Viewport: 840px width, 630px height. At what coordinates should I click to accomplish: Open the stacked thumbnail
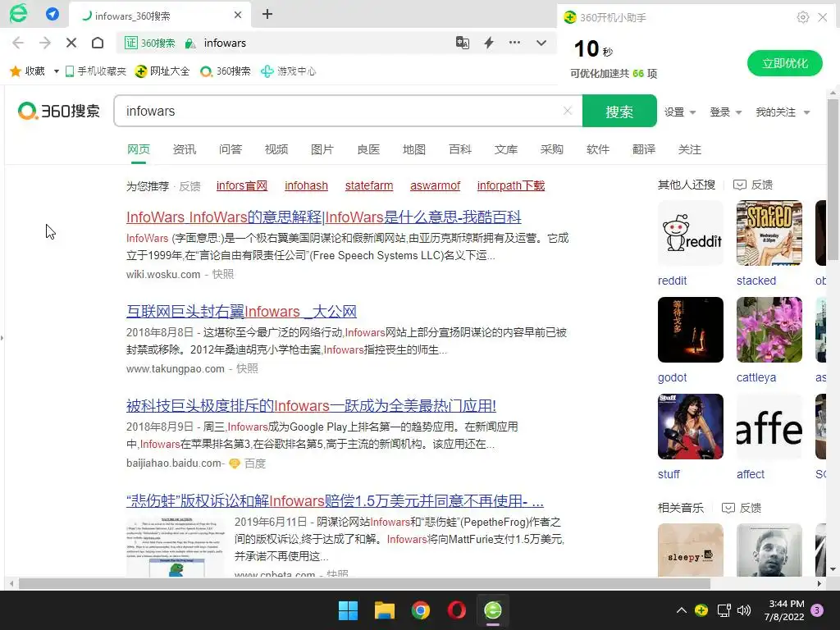coord(769,233)
